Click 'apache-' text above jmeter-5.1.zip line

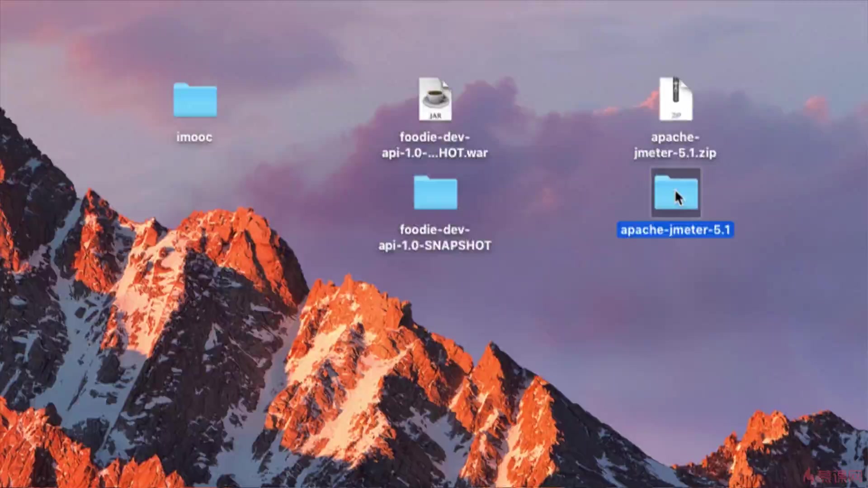tap(675, 137)
